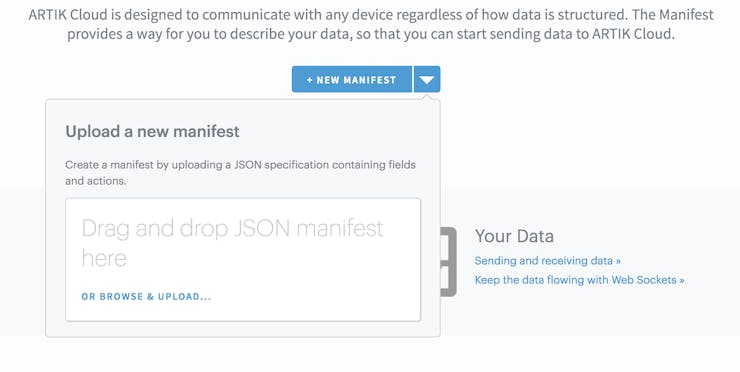Viewport: 740px width, 372px height.
Task: Click the Upload a new manifest heading
Action: pos(152,131)
